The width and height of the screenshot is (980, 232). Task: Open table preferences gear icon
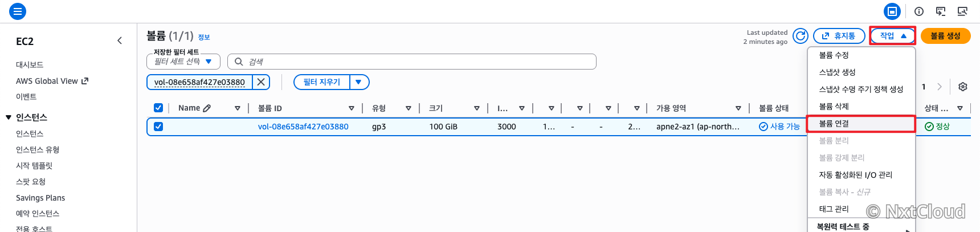pos(963,87)
